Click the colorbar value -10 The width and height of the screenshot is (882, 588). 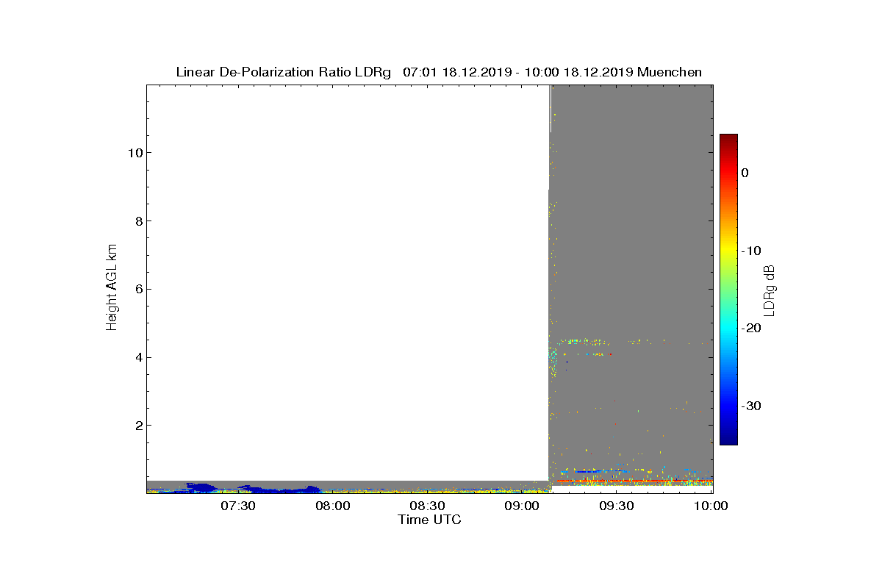point(750,251)
